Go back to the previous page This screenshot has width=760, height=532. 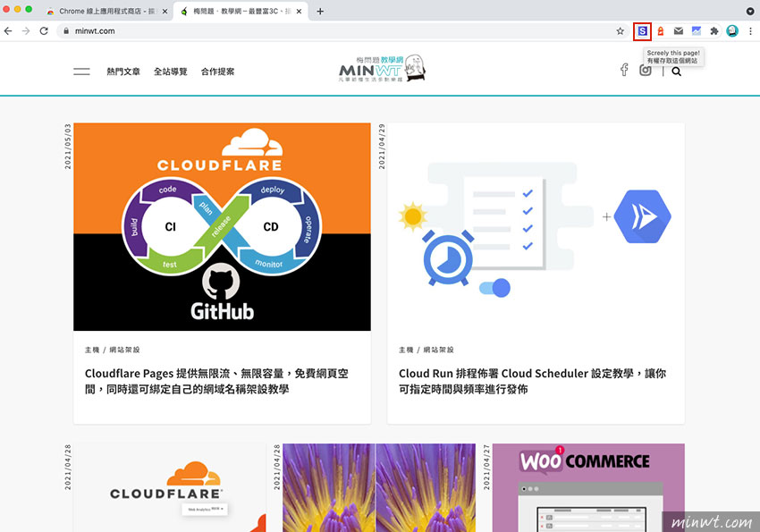pos(8,31)
